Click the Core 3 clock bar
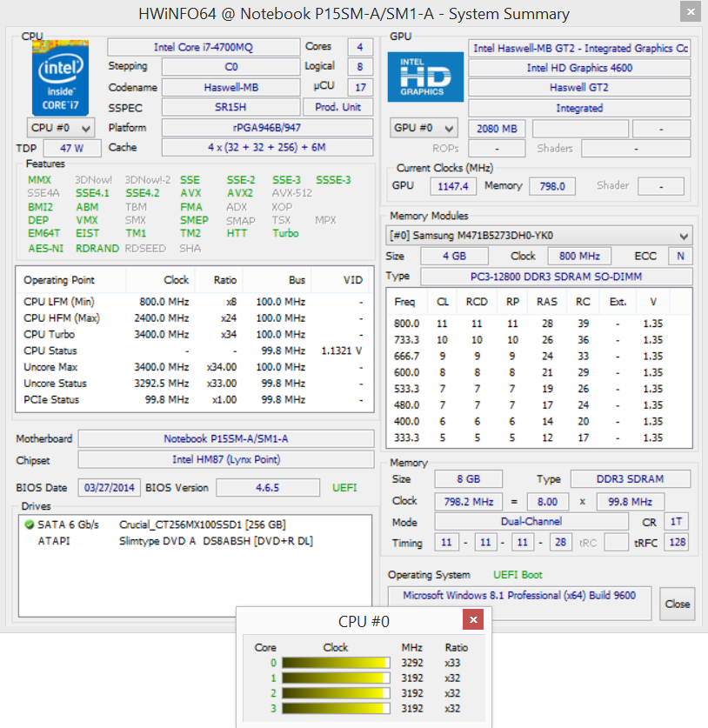708x728 pixels. tap(336, 709)
